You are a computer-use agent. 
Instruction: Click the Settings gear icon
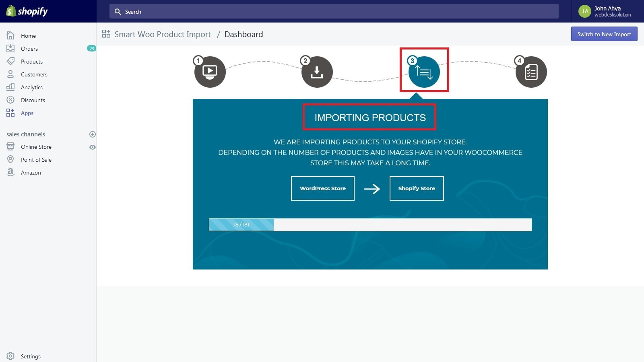[10, 356]
